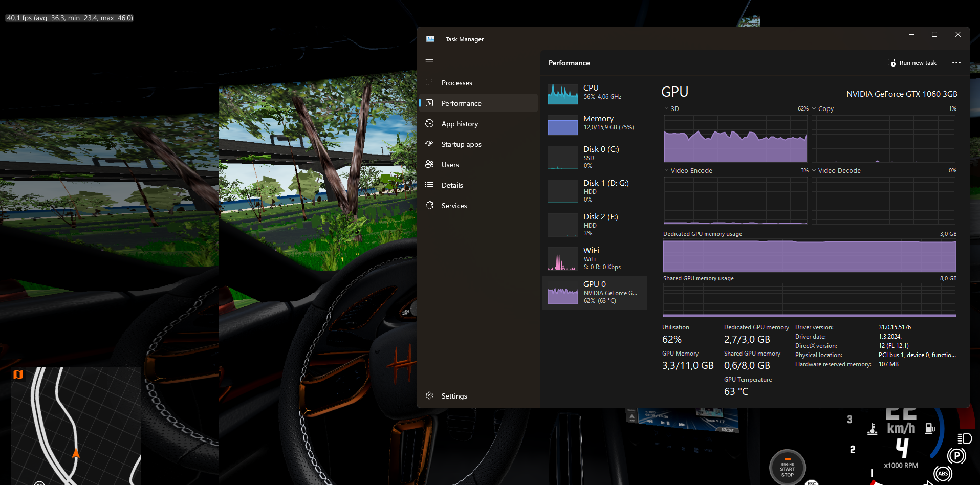The image size is (980, 485).
Task: Click the fuel pump icon on the gauge
Action: coord(930,428)
